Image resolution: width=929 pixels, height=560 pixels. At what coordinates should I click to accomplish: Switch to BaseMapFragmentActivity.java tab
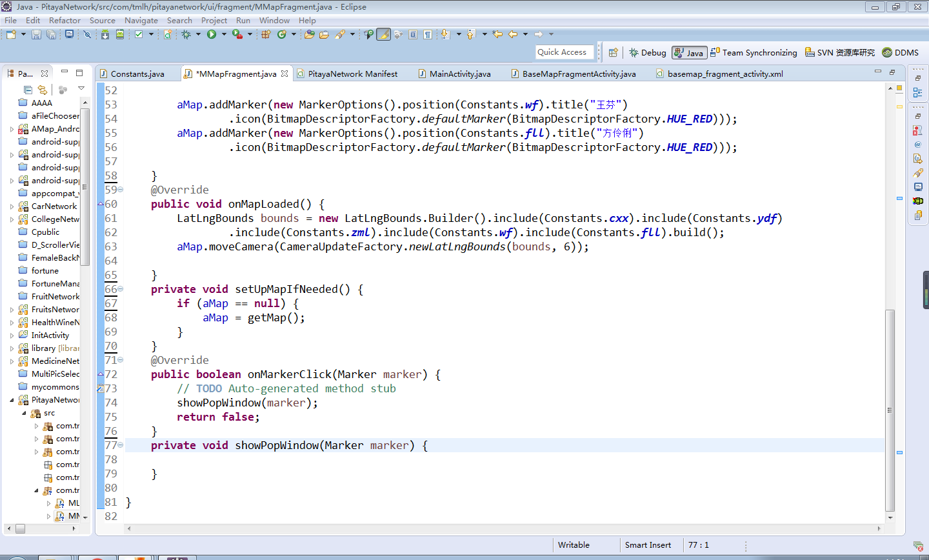click(579, 74)
